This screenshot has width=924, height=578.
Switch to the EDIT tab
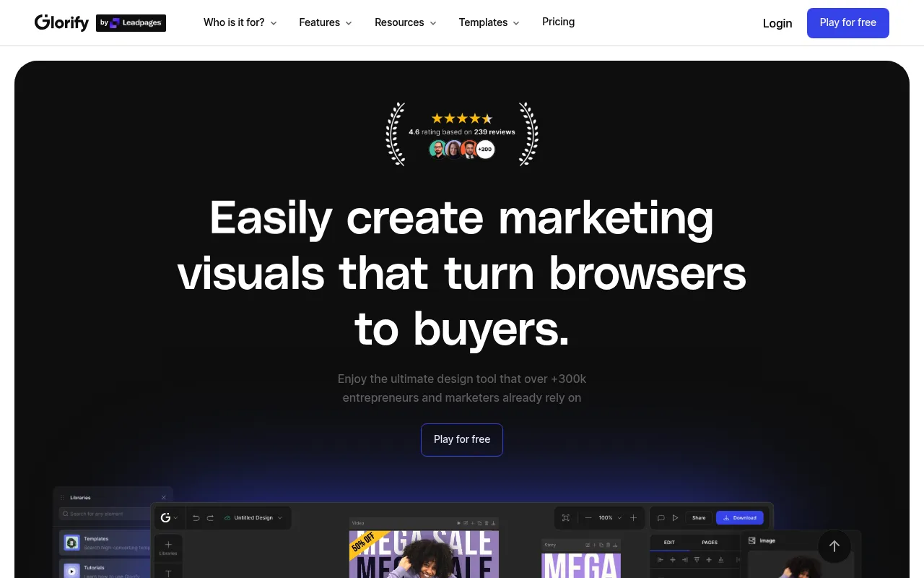point(669,542)
